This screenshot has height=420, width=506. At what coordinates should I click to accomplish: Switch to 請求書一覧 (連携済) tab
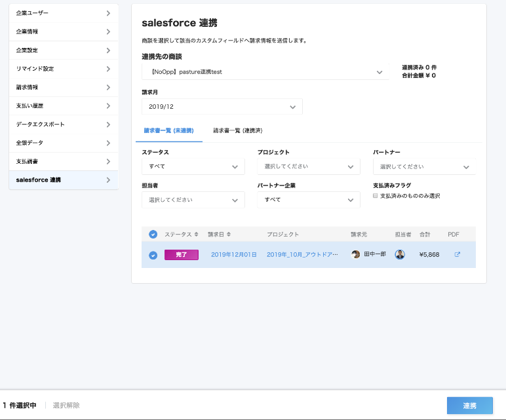click(238, 130)
